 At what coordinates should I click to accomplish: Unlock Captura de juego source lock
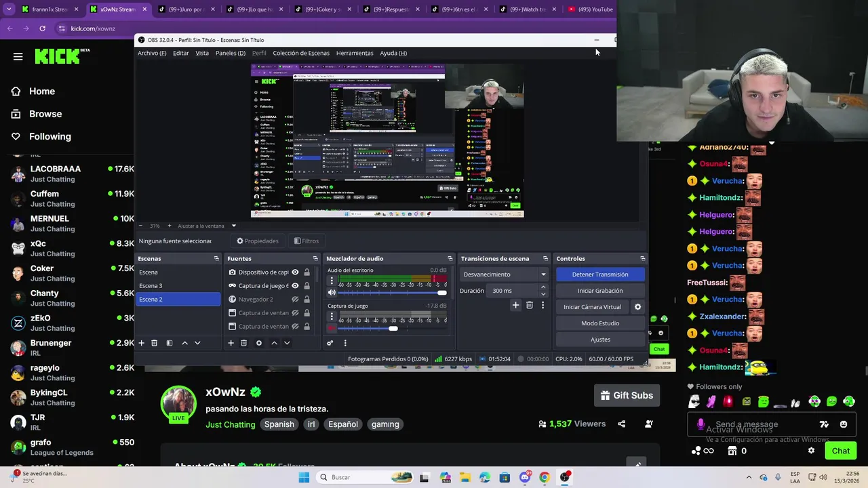coord(307,286)
